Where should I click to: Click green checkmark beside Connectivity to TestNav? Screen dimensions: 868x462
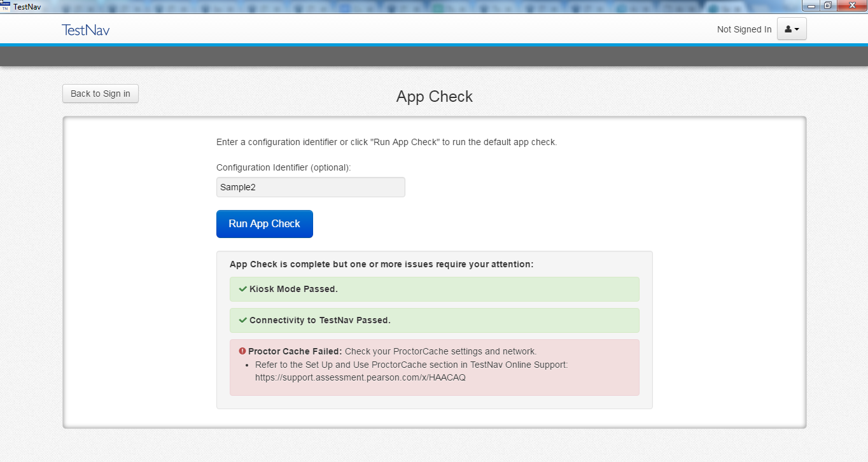coord(242,320)
